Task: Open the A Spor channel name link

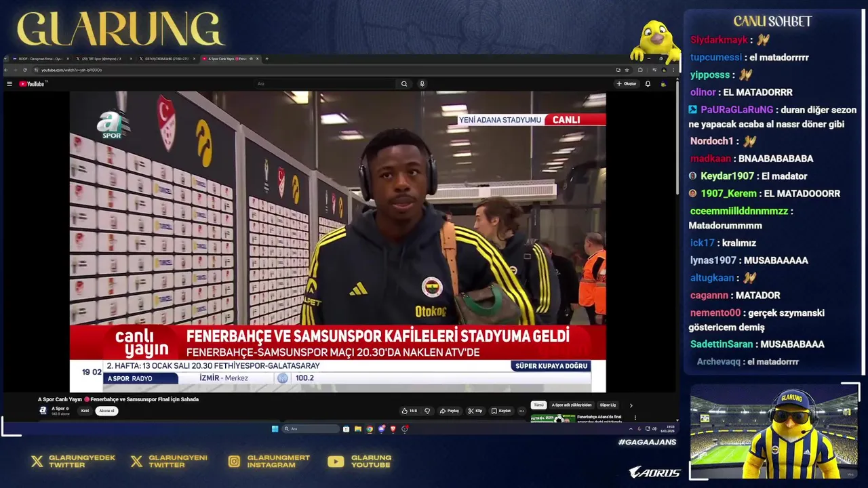Action: (x=59, y=409)
